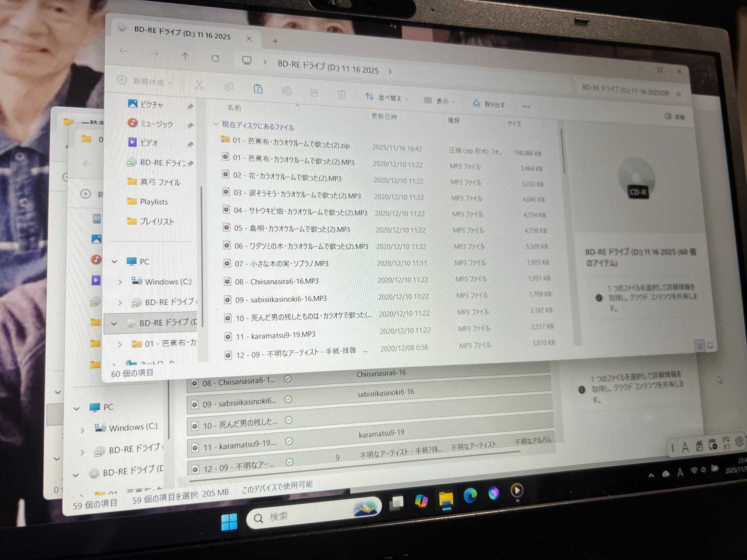Open a new tab with plus button

point(275,41)
